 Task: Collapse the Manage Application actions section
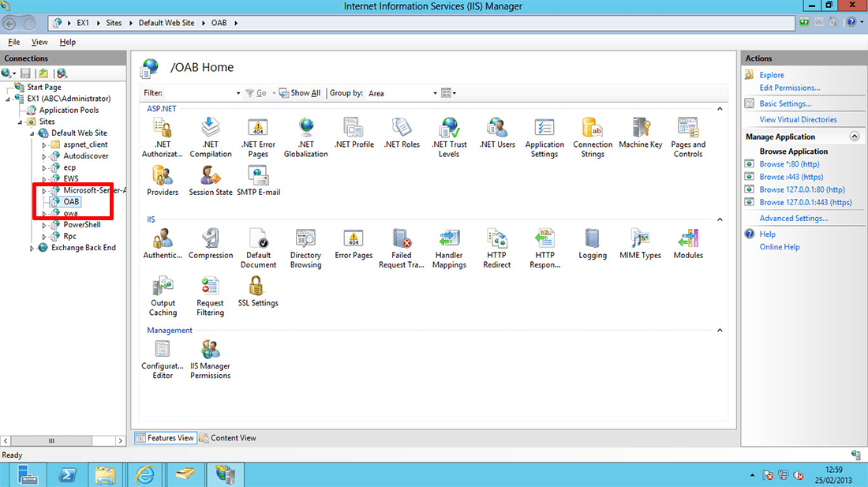854,136
